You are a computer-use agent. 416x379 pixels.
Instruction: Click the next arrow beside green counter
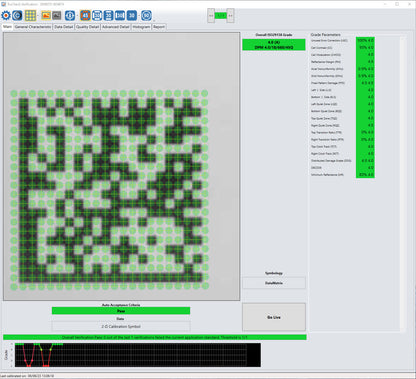(x=230, y=15)
